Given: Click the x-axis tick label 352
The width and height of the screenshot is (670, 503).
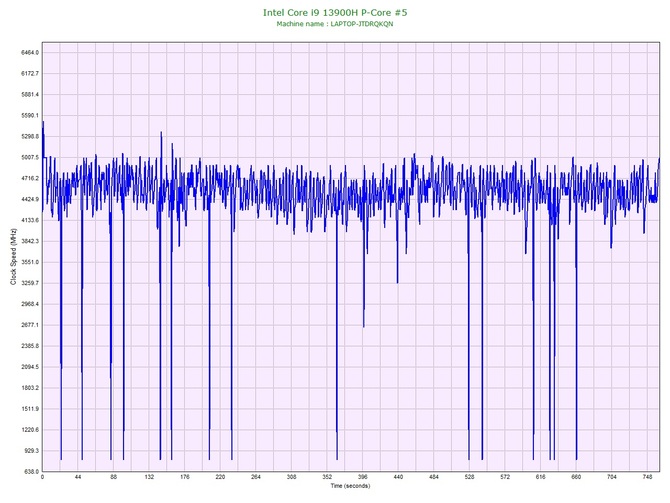Looking at the screenshot, I should coord(327,477).
